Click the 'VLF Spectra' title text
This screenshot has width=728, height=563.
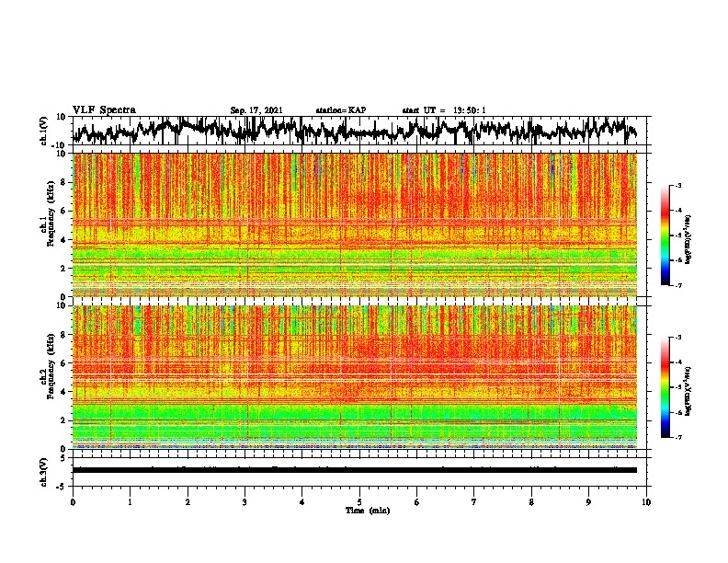(105, 110)
